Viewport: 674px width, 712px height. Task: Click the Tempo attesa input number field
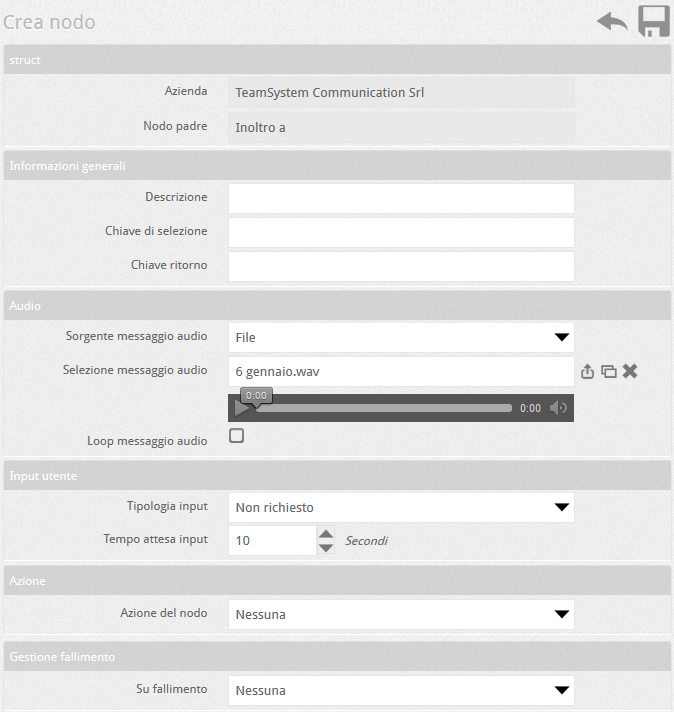(272, 541)
